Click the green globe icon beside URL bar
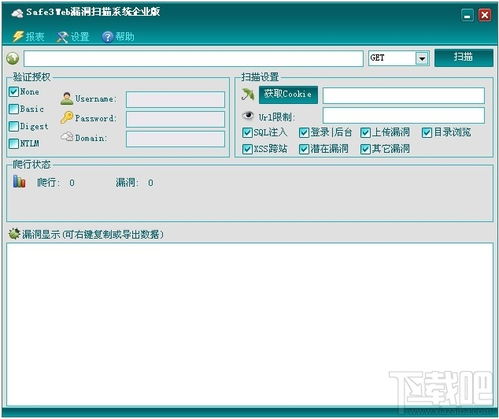 13,59
